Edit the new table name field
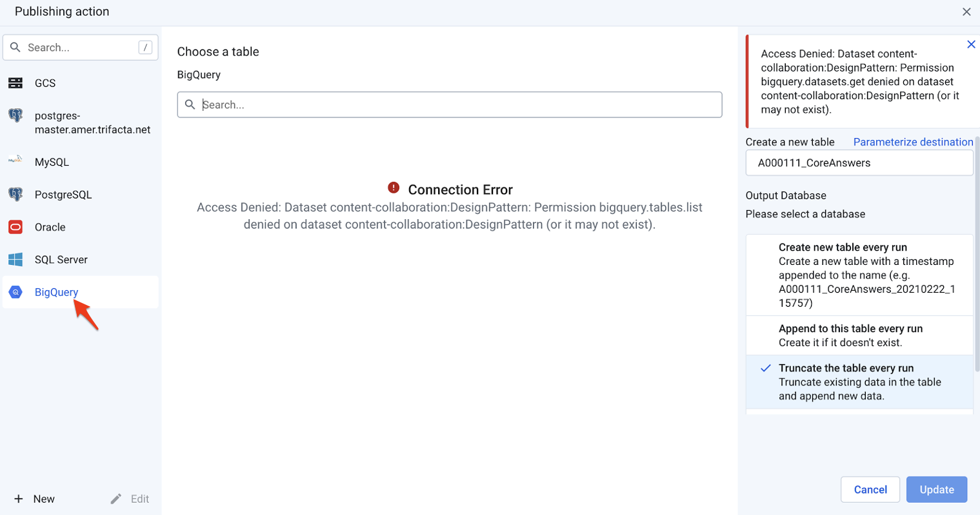The image size is (980, 515). tap(859, 163)
